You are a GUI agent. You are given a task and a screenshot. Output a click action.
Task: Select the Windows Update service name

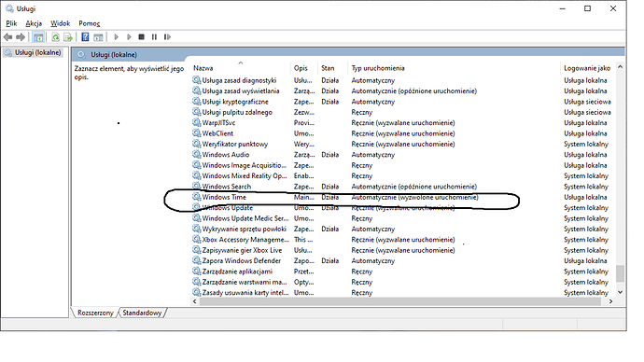tap(228, 208)
